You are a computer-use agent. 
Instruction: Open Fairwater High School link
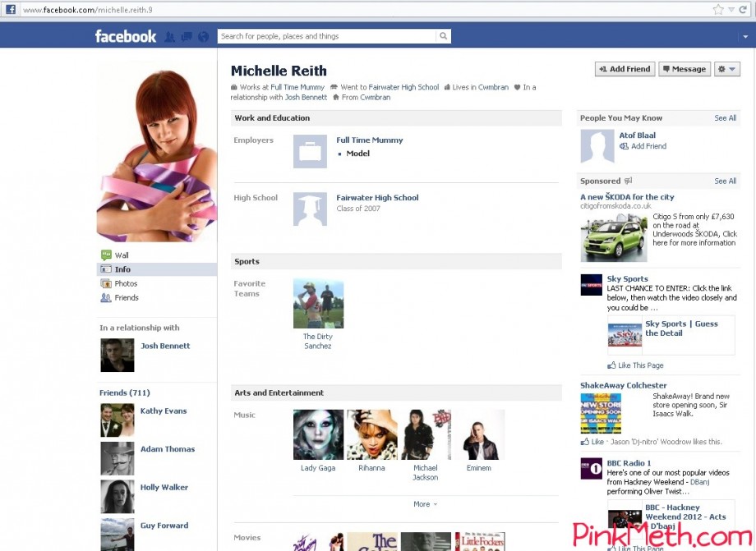point(377,197)
